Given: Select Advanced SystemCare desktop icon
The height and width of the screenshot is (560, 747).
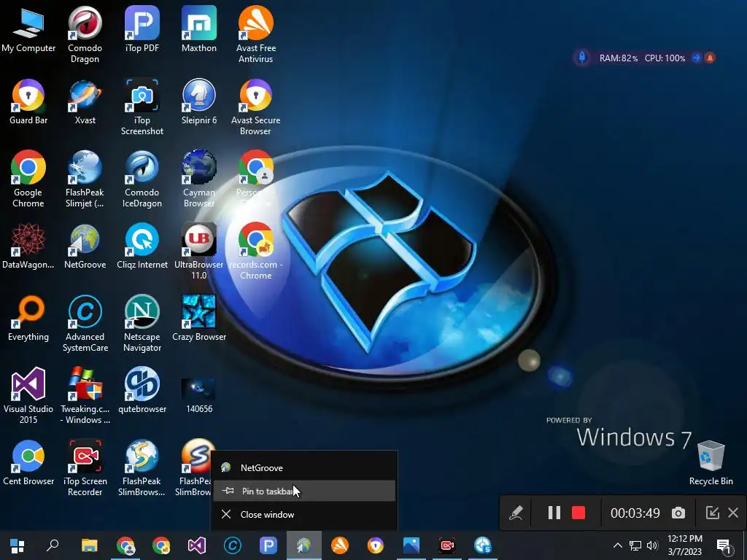Looking at the screenshot, I should click(85, 323).
